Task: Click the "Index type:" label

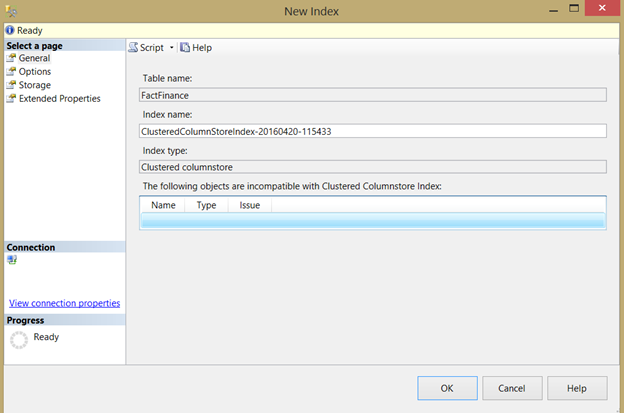Action: click(165, 151)
